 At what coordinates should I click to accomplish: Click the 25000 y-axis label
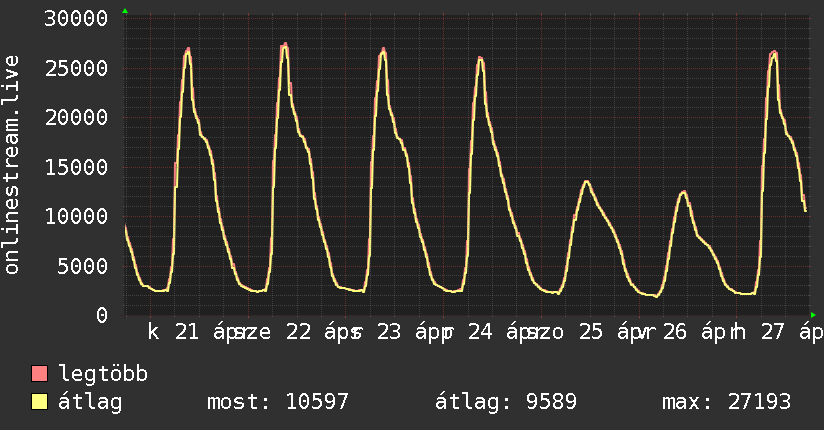[76, 68]
